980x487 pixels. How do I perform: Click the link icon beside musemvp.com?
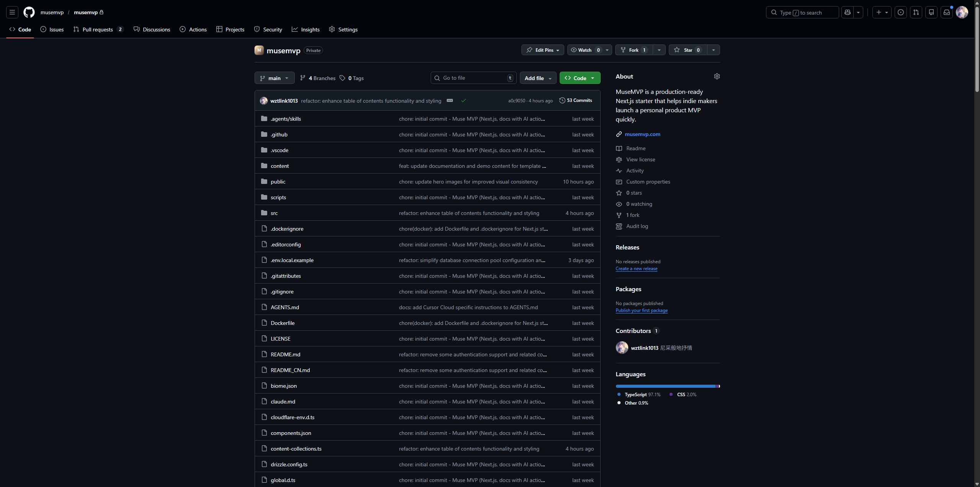tap(619, 134)
